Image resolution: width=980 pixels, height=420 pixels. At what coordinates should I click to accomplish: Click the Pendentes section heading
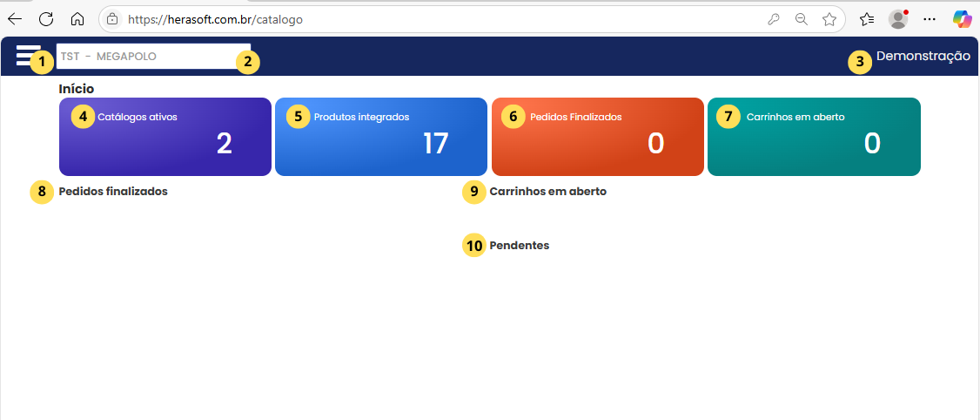coord(520,246)
